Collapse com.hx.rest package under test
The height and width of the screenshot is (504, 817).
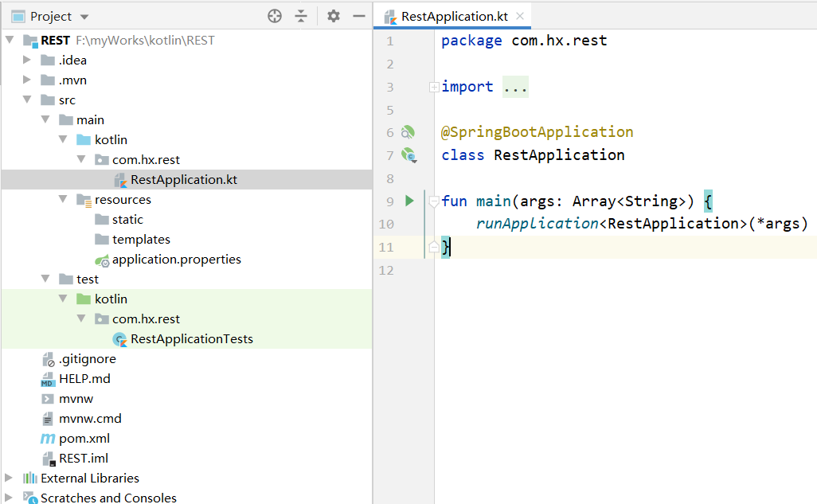point(81,318)
